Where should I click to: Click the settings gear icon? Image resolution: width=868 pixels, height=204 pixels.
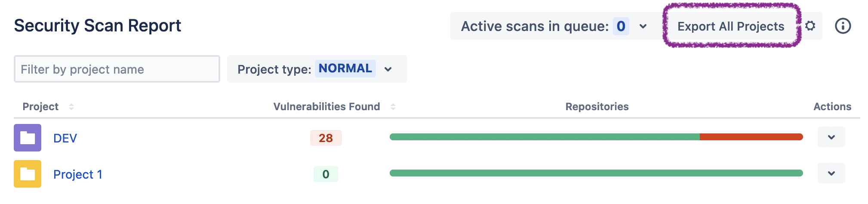810,26
